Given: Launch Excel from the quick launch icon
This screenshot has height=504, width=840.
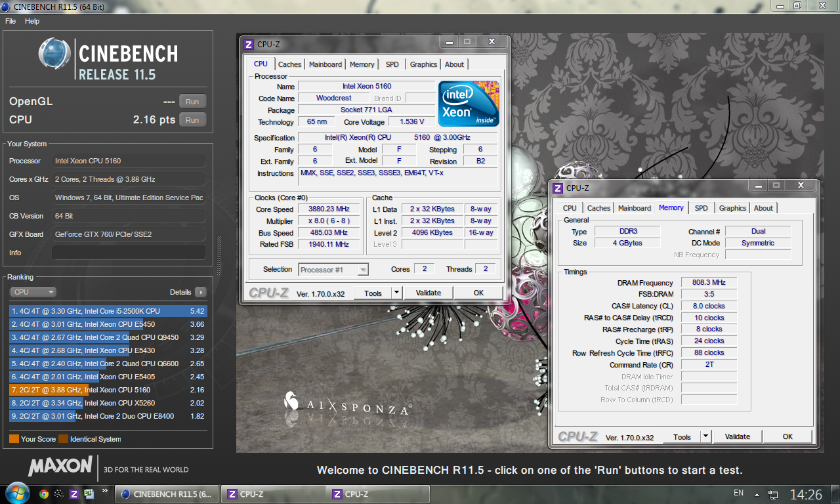Looking at the screenshot, I should 89,494.
